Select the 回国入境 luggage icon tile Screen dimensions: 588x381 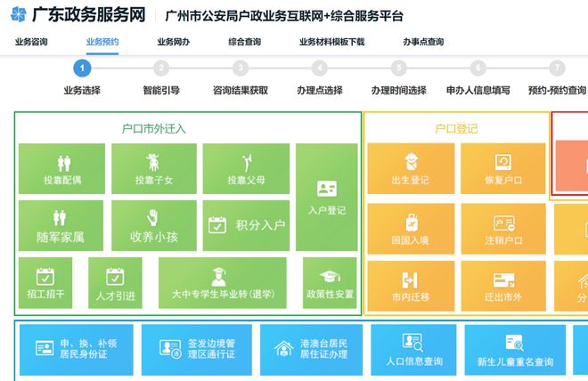click(411, 229)
